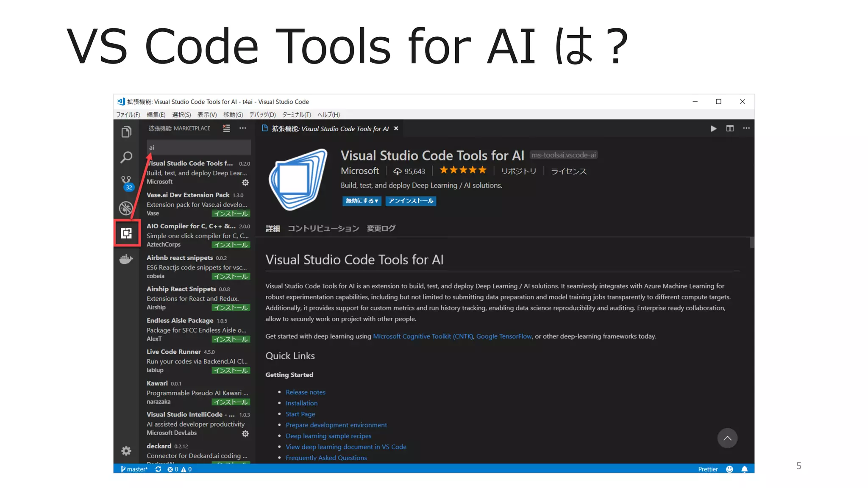Click the アンインストール button
This screenshot has width=868, height=488.
click(x=411, y=201)
